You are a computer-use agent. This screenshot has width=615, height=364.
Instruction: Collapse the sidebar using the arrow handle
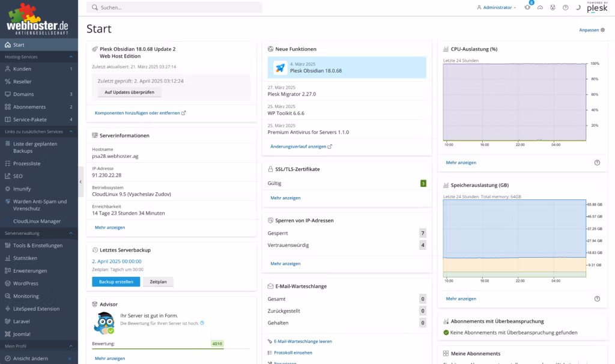click(x=80, y=181)
